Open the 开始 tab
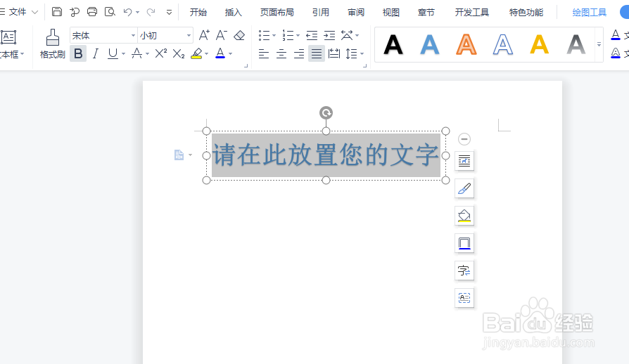 198,13
